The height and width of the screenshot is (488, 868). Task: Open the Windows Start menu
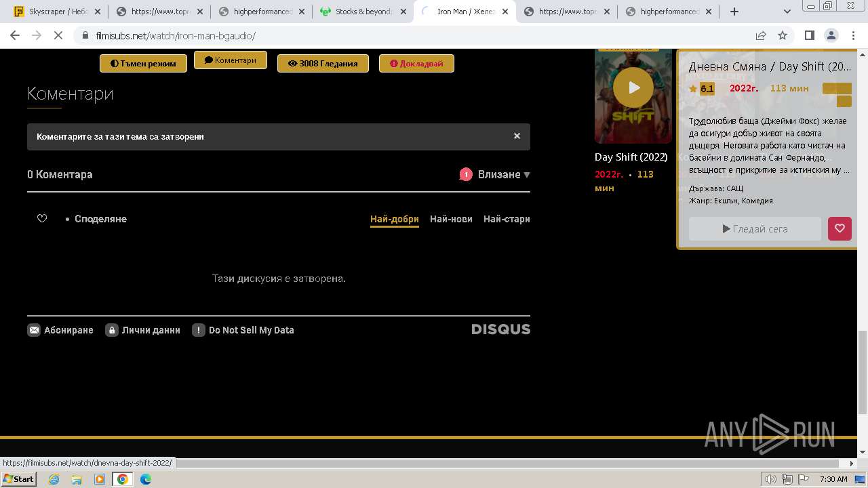(19, 479)
